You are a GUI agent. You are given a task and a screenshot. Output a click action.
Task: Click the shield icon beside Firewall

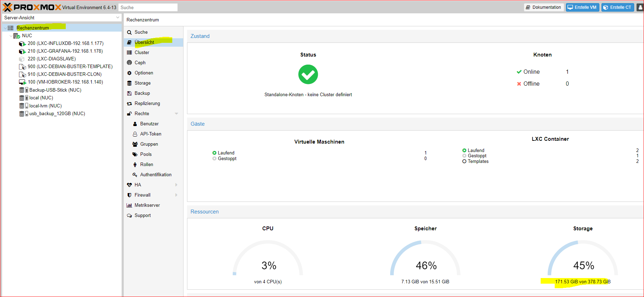click(x=129, y=195)
